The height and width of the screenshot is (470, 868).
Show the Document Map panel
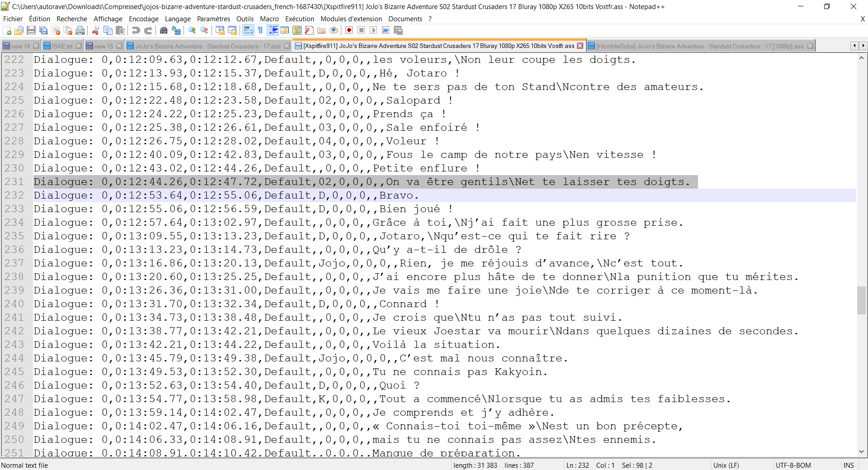[x=297, y=30]
